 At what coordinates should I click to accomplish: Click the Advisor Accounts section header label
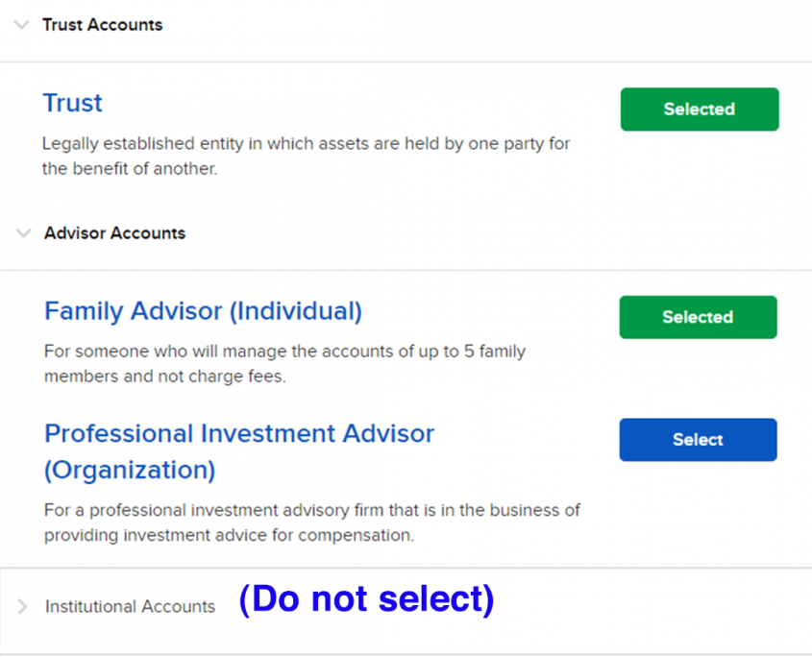point(114,233)
